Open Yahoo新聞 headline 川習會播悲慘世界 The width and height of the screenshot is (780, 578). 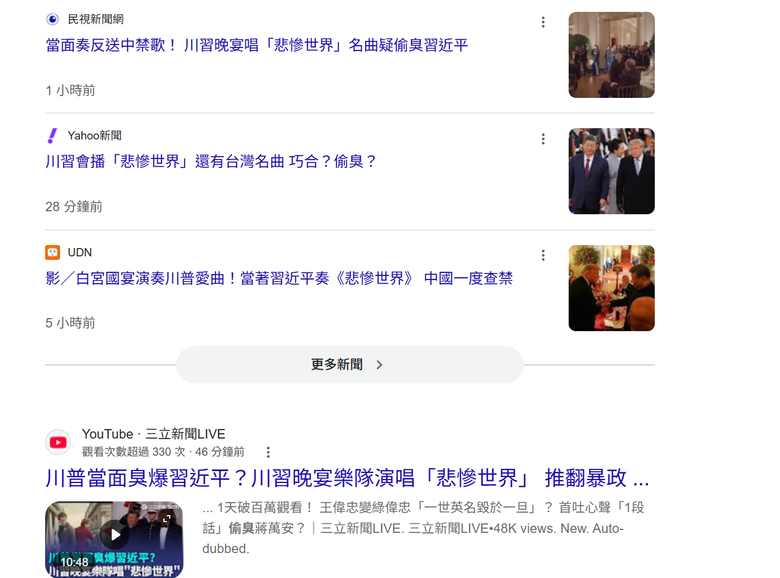click(210, 162)
